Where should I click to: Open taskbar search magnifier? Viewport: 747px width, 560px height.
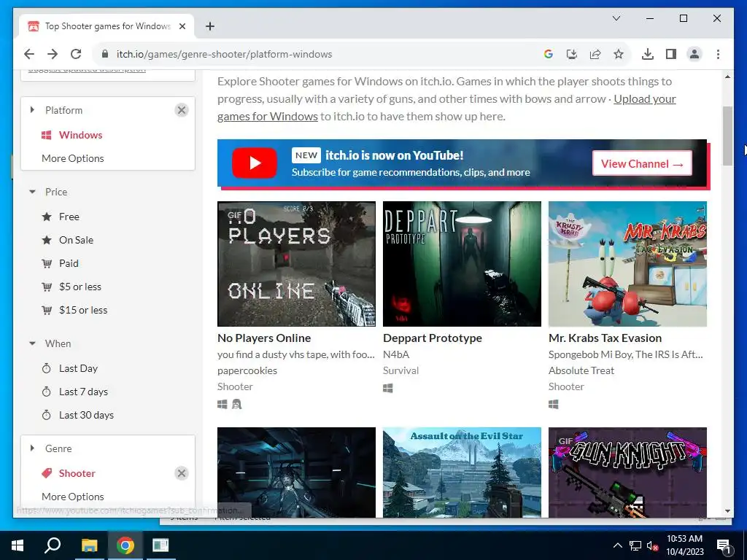tap(53, 545)
